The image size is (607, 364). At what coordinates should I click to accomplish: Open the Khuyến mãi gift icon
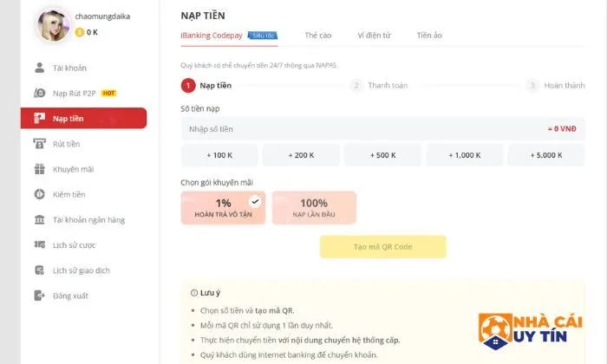coord(40,169)
